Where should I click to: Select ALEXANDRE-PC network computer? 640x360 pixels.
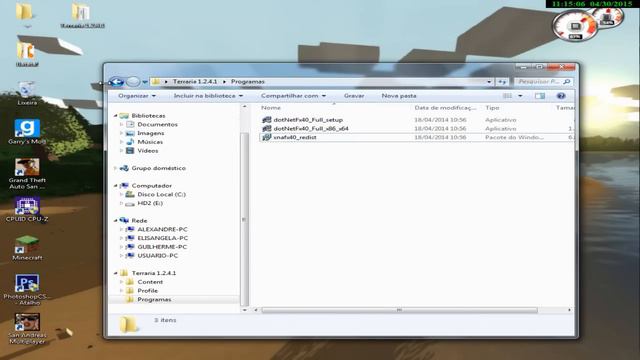pyautogui.click(x=162, y=229)
